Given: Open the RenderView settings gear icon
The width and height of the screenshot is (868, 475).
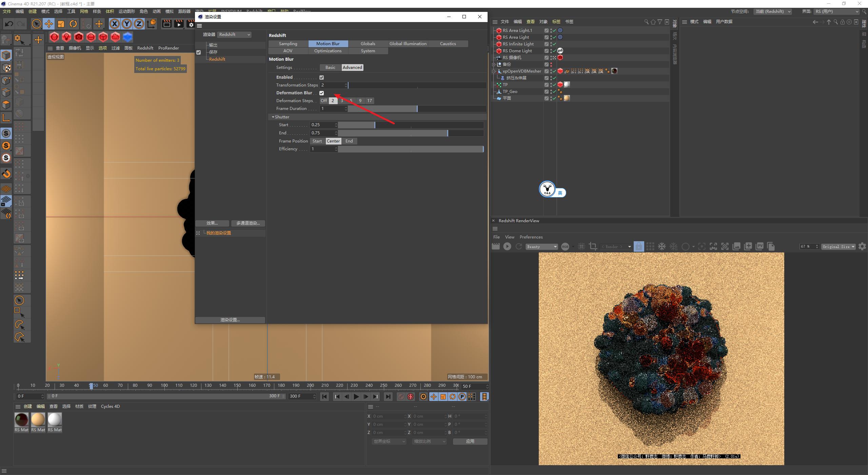Looking at the screenshot, I should pos(862,246).
